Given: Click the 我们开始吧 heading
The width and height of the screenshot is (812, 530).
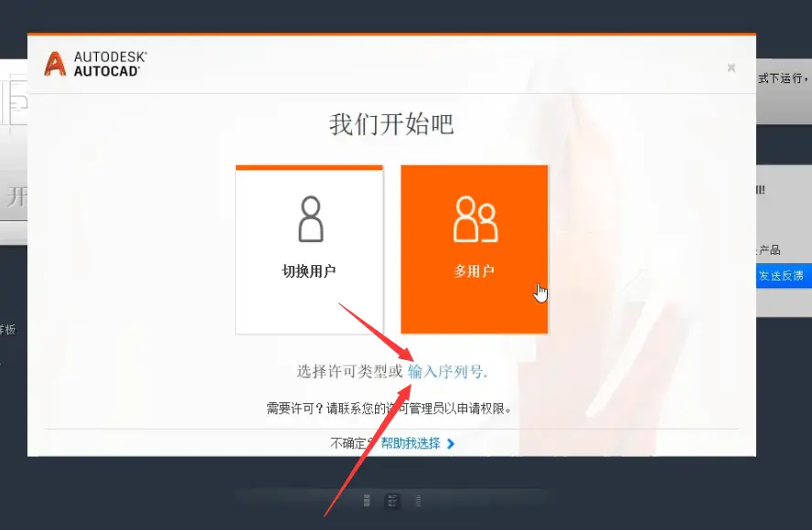Looking at the screenshot, I should (391, 124).
